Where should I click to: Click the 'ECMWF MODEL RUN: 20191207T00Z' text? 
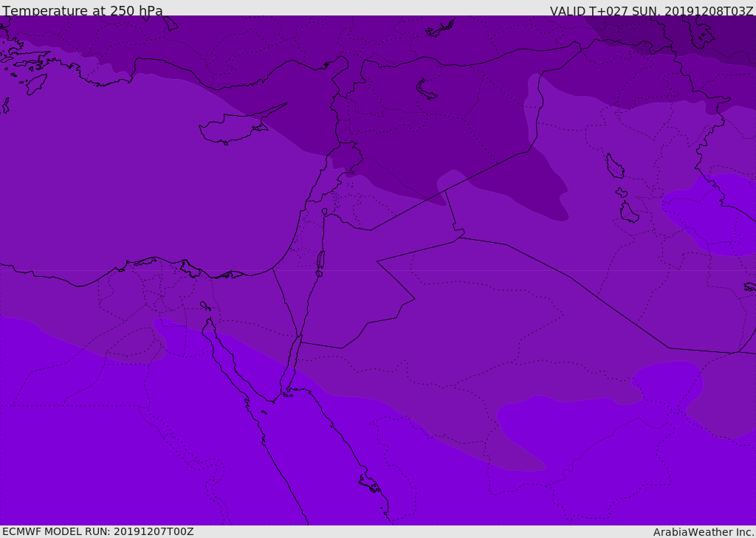(x=98, y=531)
